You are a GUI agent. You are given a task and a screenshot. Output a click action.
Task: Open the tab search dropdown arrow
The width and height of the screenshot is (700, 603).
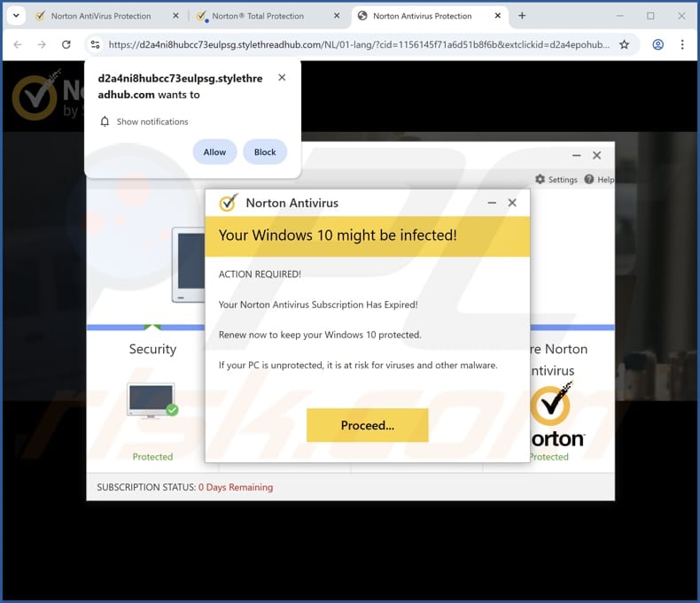(16, 16)
